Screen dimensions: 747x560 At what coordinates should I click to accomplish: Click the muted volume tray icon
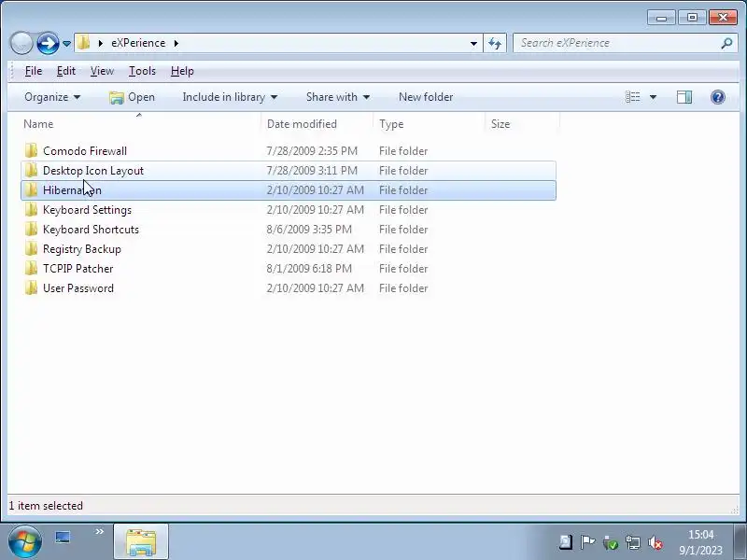click(x=655, y=542)
